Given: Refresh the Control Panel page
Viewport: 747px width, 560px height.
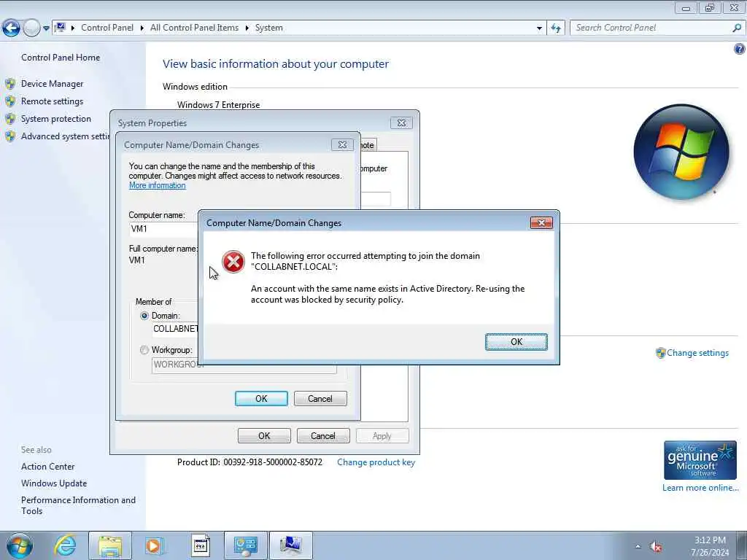Looking at the screenshot, I should click(x=556, y=28).
